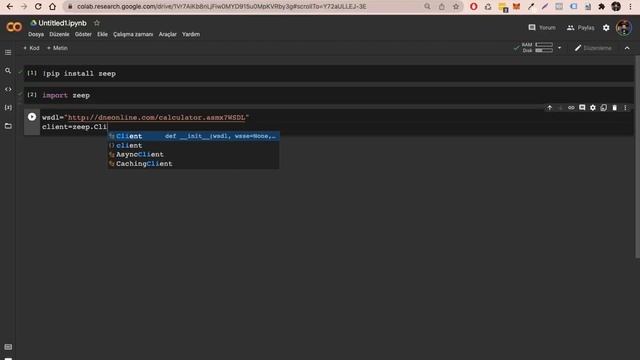
Task: Open cell editor settings gear
Action: [593, 108]
